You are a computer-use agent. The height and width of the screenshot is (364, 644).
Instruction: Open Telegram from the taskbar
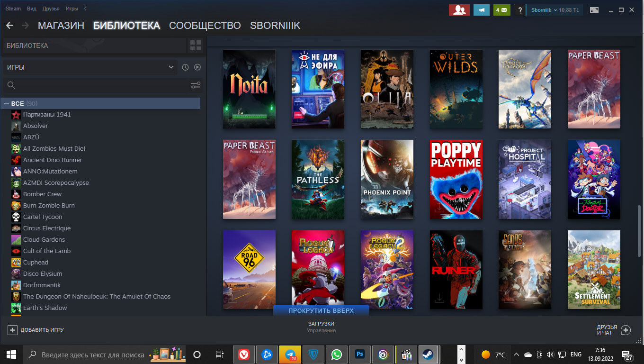290,355
